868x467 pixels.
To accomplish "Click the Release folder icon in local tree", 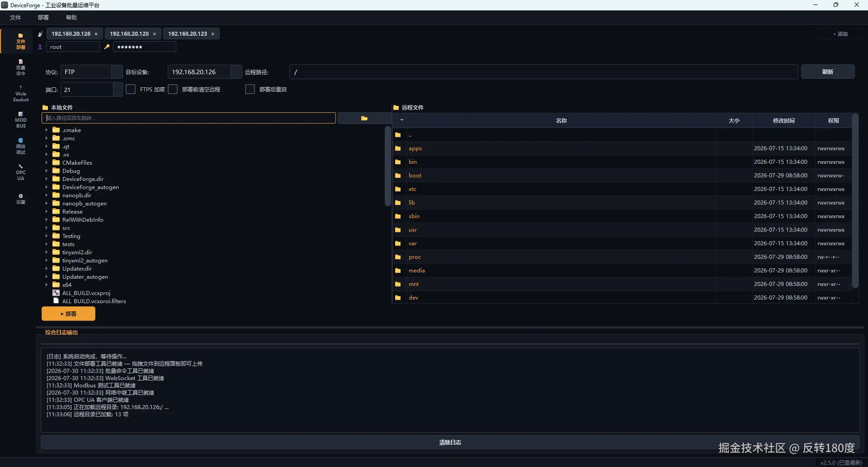I will pos(56,211).
